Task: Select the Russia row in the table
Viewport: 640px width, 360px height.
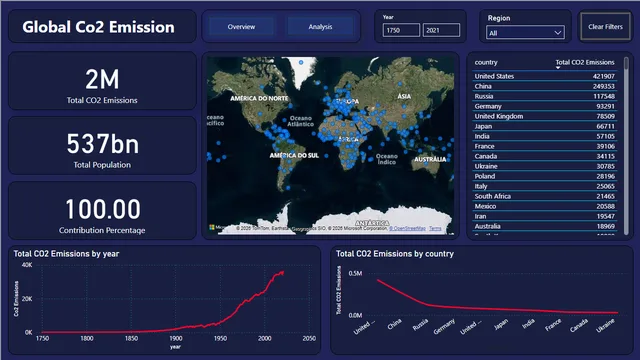Action: pyautogui.click(x=544, y=96)
